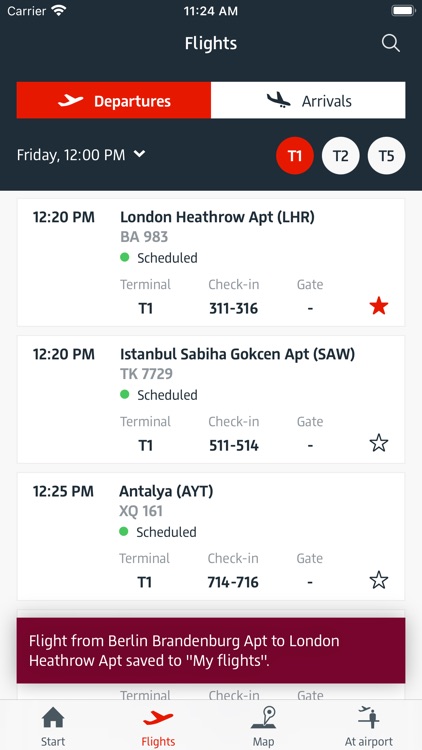Open the flight search magnifier icon
The image size is (422, 750).
pyautogui.click(x=390, y=44)
